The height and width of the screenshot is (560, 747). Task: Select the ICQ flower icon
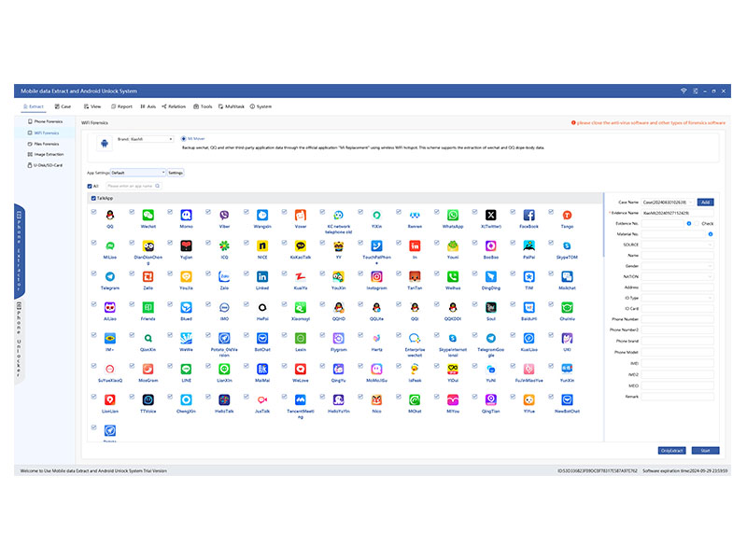coord(224,245)
